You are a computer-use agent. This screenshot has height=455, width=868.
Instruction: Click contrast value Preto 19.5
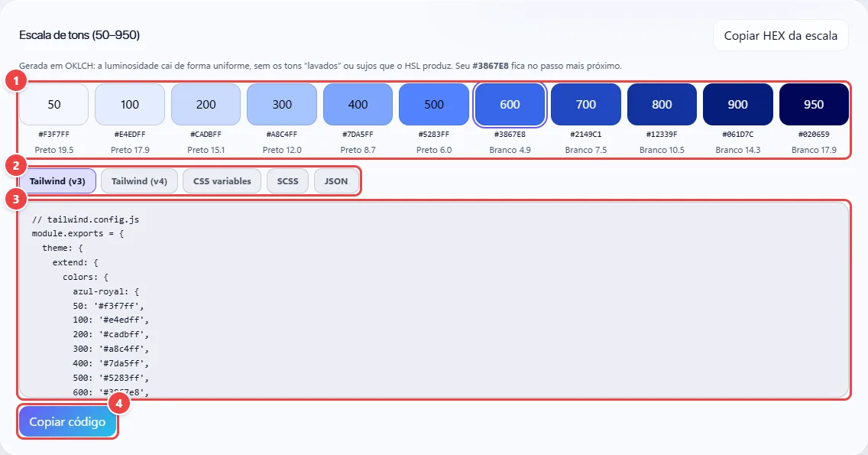pyautogui.click(x=53, y=150)
